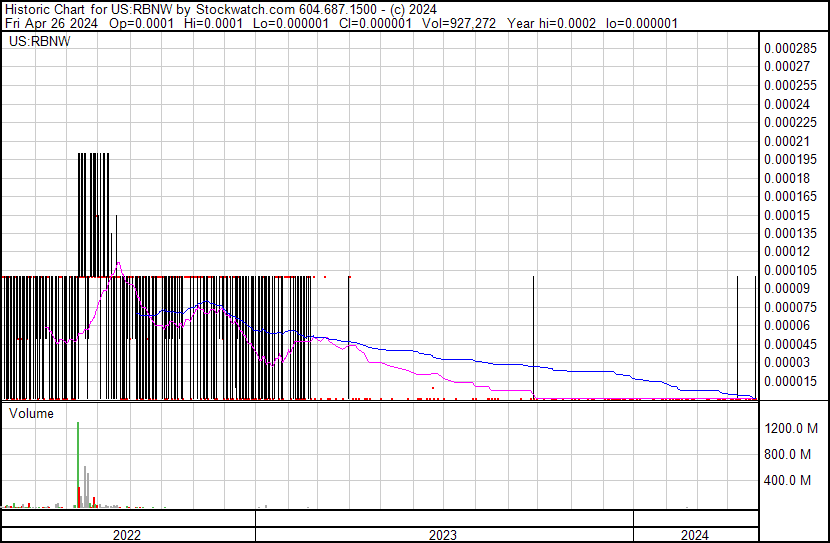Click the peak of the magenta average line
Screen dimensions: 830x543
119,263
